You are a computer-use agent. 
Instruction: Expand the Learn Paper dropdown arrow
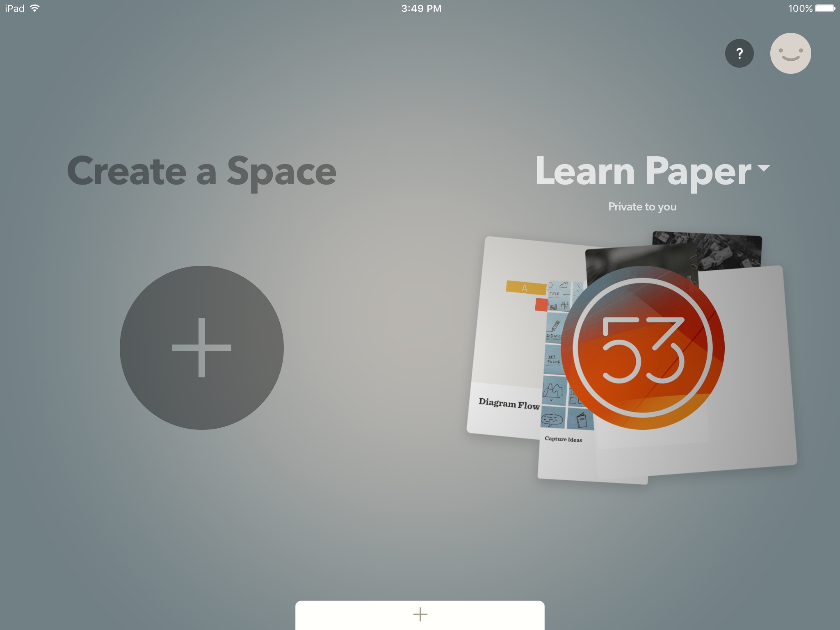(x=763, y=168)
